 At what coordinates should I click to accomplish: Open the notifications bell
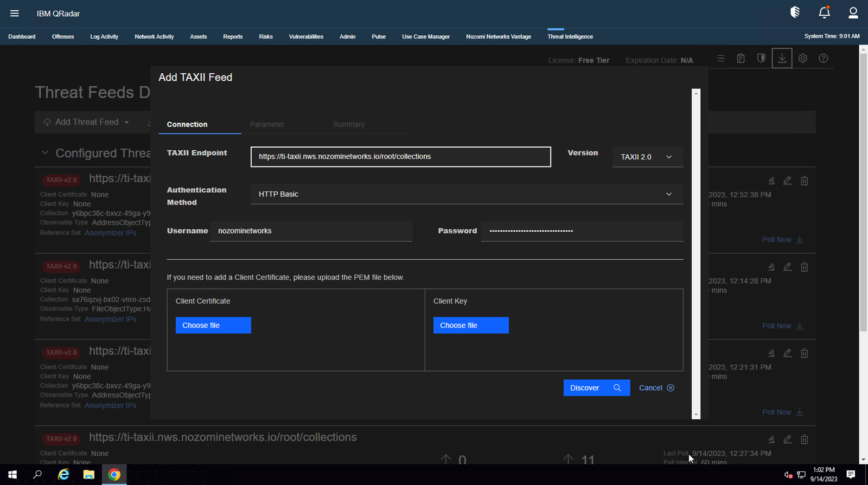pyautogui.click(x=824, y=12)
